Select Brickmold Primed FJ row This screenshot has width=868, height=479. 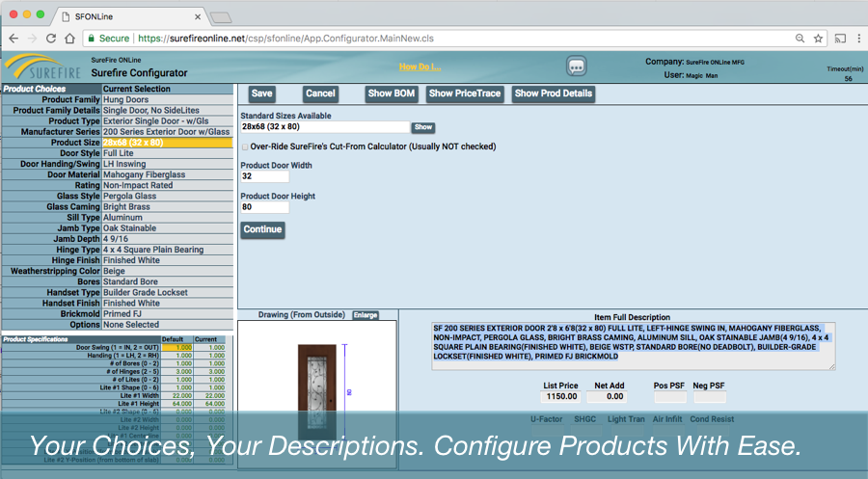[x=118, y=313]
